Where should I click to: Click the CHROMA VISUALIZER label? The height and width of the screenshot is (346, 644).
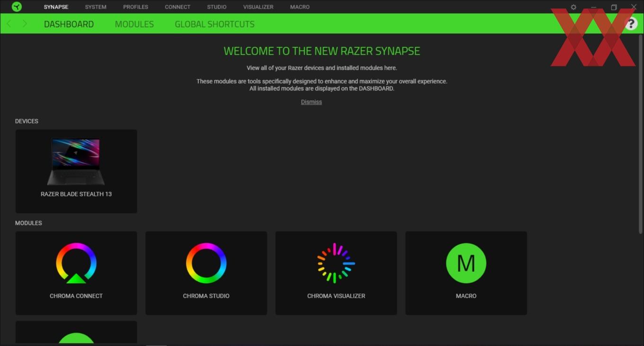coord(336,296)
